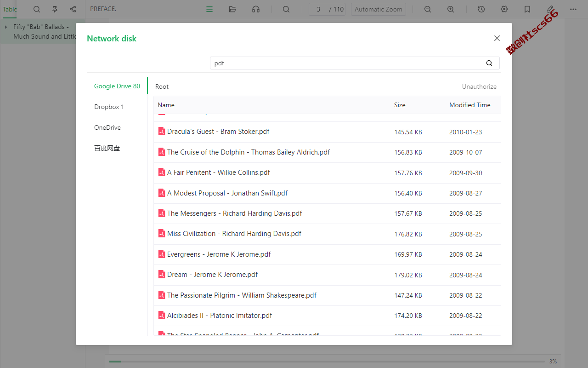Select the Table tab in the sidebar
Screen dimensions: 588x368
(10, 9)
